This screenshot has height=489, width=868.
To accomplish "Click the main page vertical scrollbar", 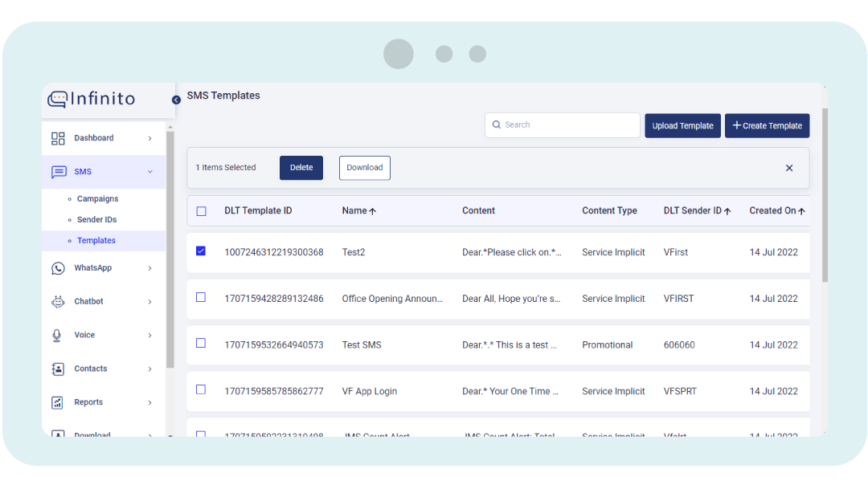I will pos(825,195).
